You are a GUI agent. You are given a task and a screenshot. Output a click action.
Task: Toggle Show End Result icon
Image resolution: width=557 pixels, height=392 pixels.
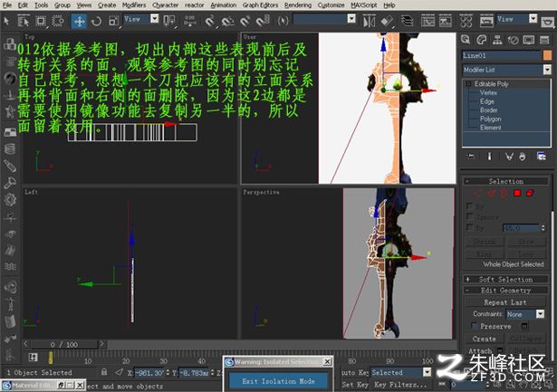[x=489, y=157]
